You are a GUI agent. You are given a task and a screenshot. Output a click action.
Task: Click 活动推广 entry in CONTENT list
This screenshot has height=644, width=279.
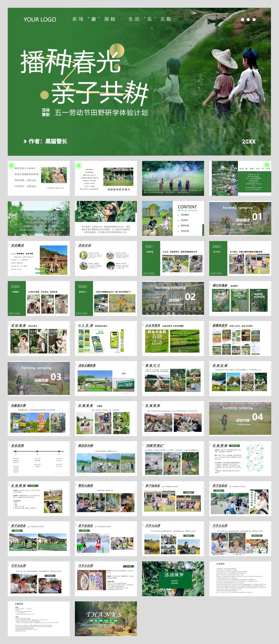[x=185, y=220]
